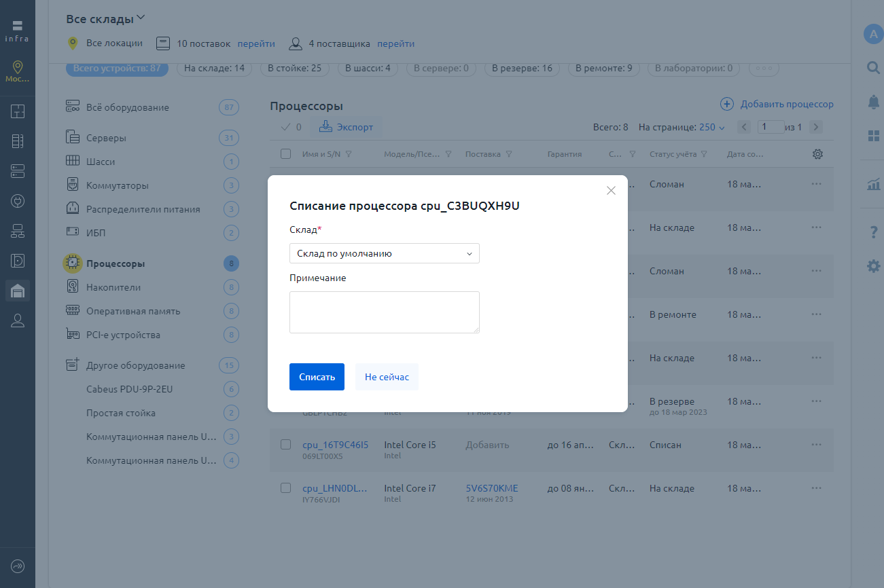Show more status filters via the three-dots chip
The width and height of the screenshot is (884, 588).
[764, 68]
